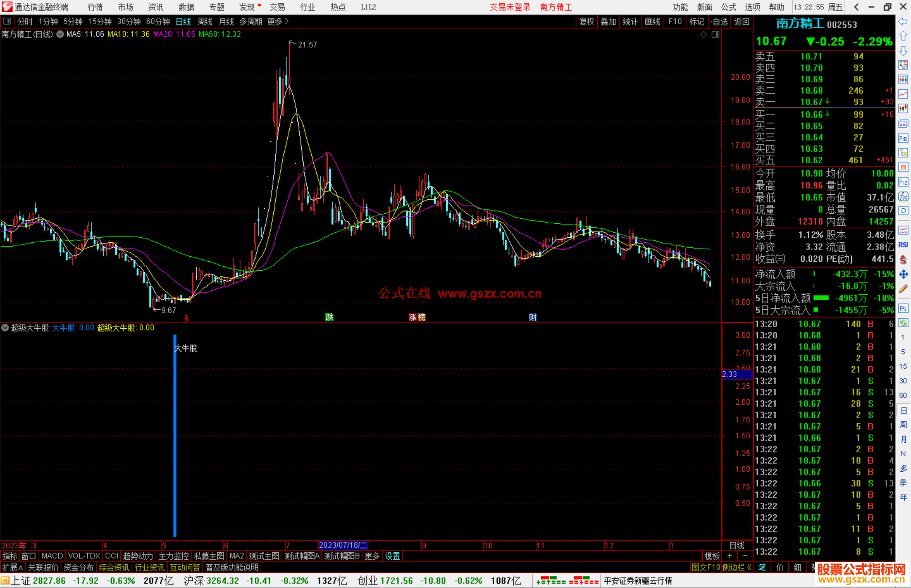Open the f(x) formula icon
This screenshot has width=911, height=588.
903,196
